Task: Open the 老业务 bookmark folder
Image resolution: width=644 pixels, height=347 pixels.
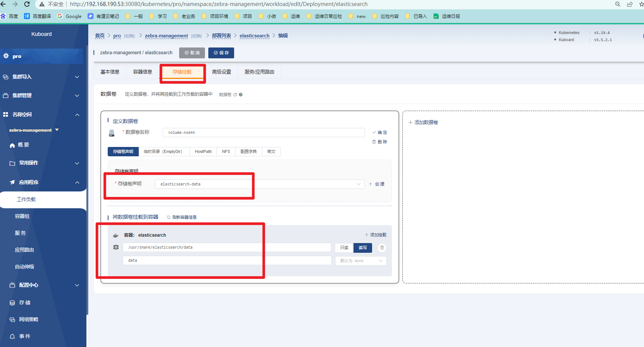Action: click(184, 16)
